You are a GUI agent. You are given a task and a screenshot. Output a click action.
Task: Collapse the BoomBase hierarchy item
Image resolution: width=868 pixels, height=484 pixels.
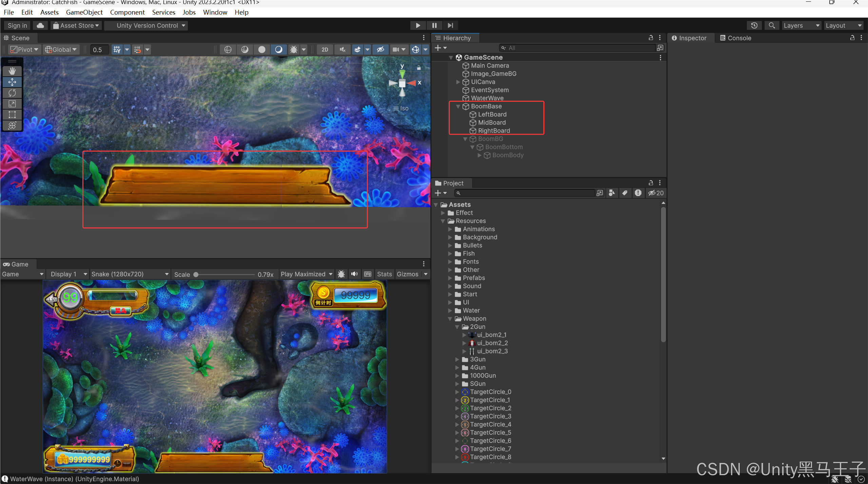[x=458, y=107]
